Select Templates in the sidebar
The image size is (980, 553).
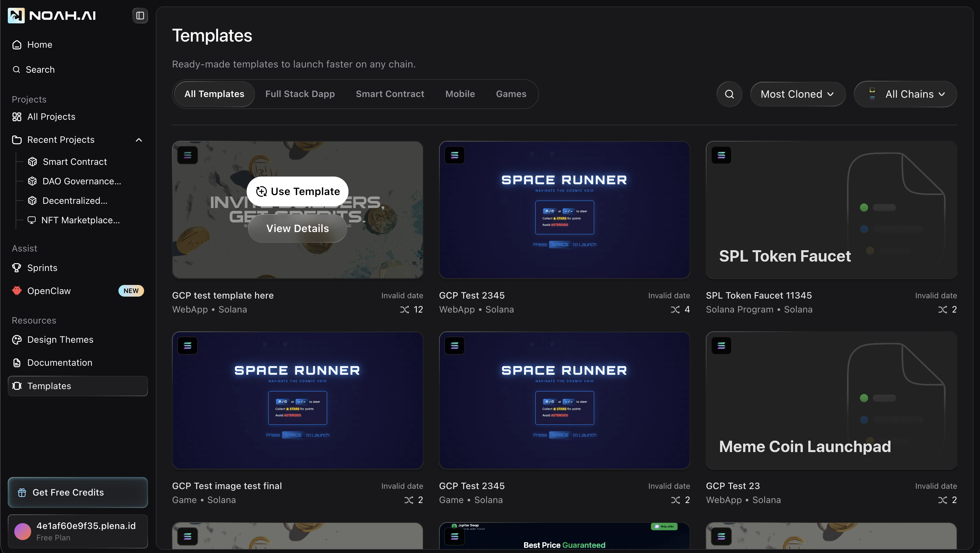tap(48, 386)
